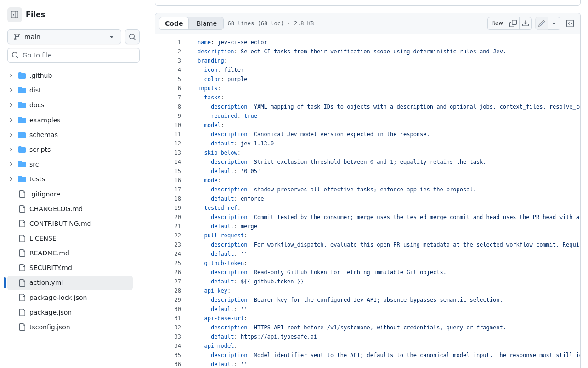Click the LICENSE file icon

click(x=22, y=238)
